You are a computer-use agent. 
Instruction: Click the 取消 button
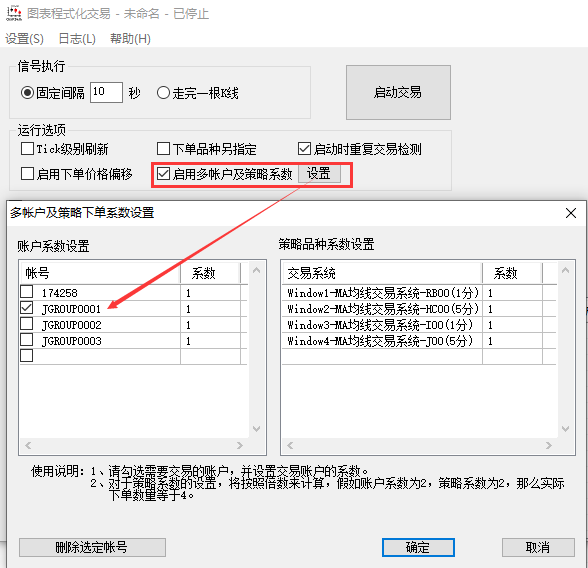pyautogui.click(x=538, y=548)
